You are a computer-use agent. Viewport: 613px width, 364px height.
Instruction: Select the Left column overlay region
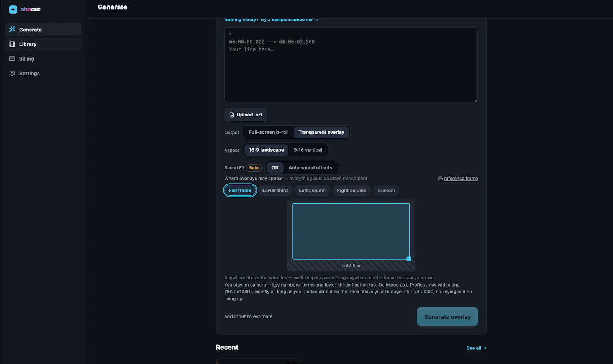[x=312, y=190]
